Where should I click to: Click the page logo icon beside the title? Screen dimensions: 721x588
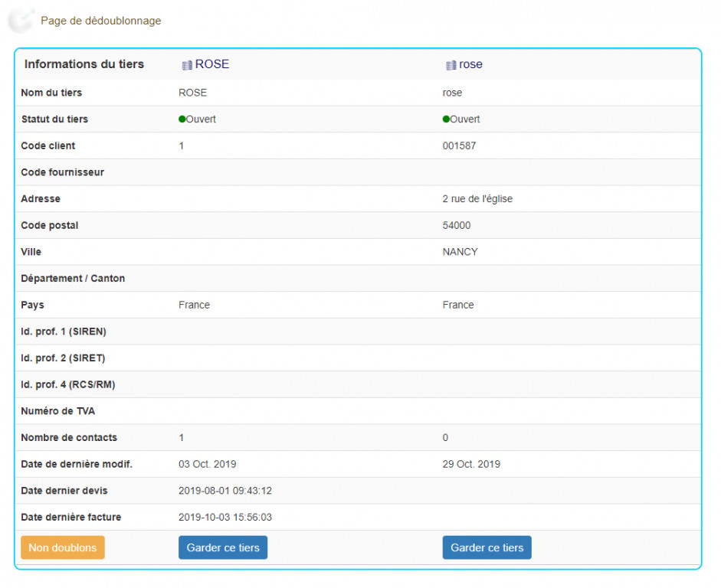[x=21, y=21]
